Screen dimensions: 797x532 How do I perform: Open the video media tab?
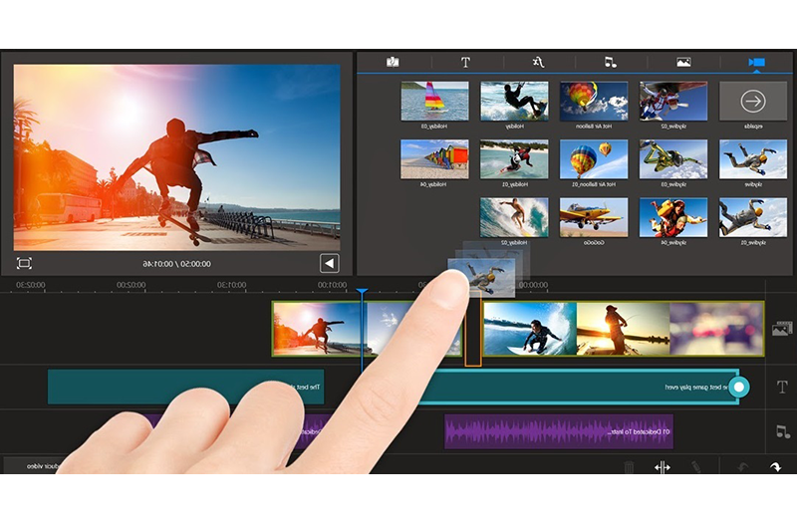click(756, 62)
